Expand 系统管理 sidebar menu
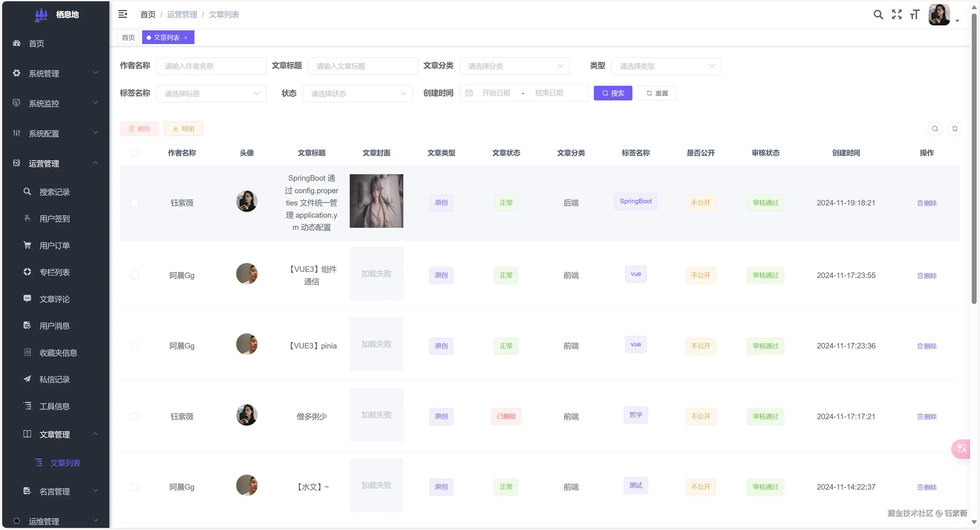The width and height of the screenshot is (980, 530). pyautogui.click(x=55, y=73)
